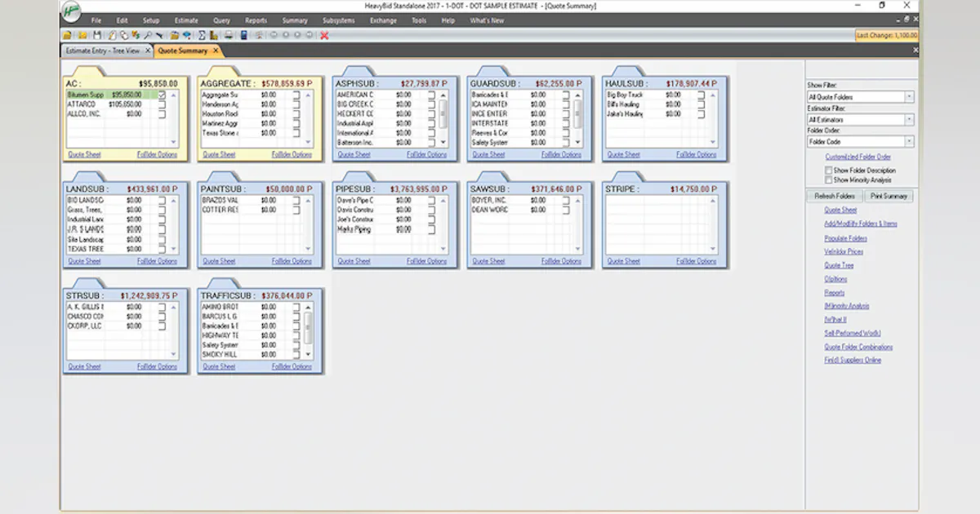Click scroll up arrow in LANDSUB list
980x514 pixels.
point(174,200)
